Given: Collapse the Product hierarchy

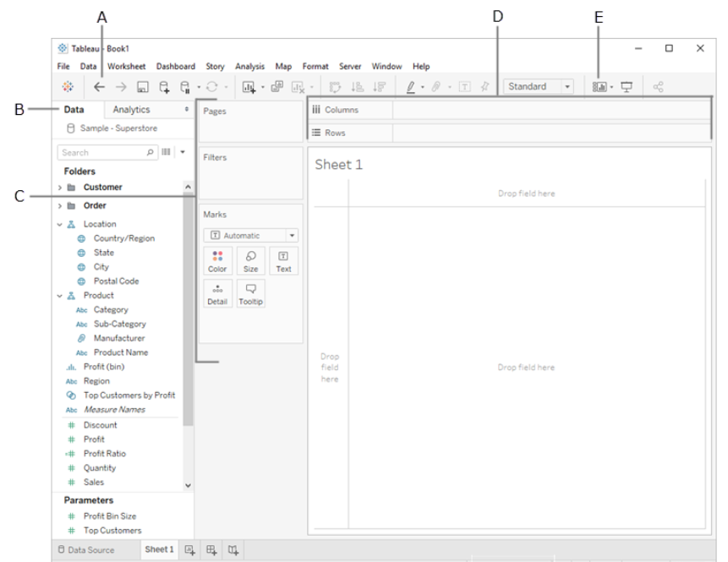Looking at the screenshot, I should point(60,296).
